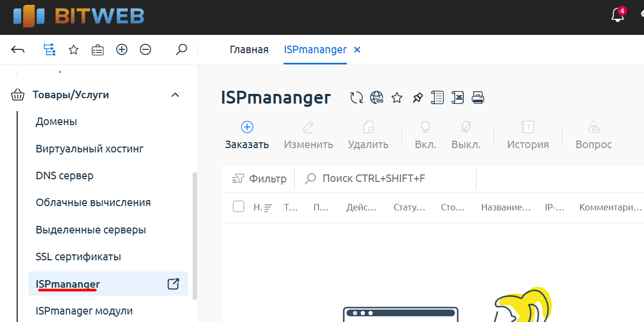Click the Excel export icon
Screen dimensions: 644x322
(x=457, y=98)
